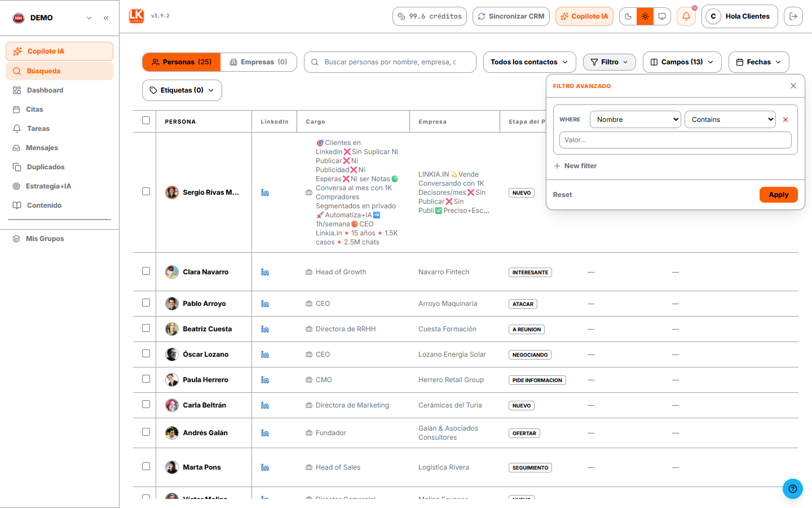The width and height of the screenshot is (812, 508).
Task: Go to Duplicados in sidebar
Action: click(59, 167)
